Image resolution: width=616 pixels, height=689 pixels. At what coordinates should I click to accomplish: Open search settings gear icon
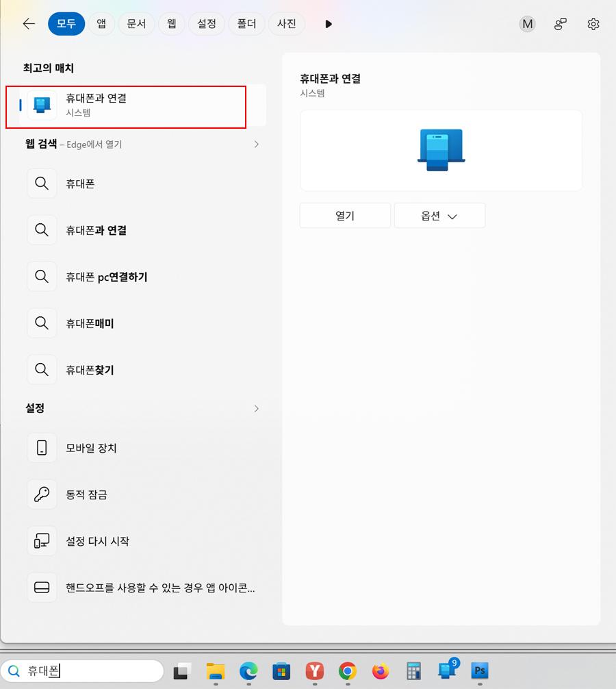click(x=593, y=24)
